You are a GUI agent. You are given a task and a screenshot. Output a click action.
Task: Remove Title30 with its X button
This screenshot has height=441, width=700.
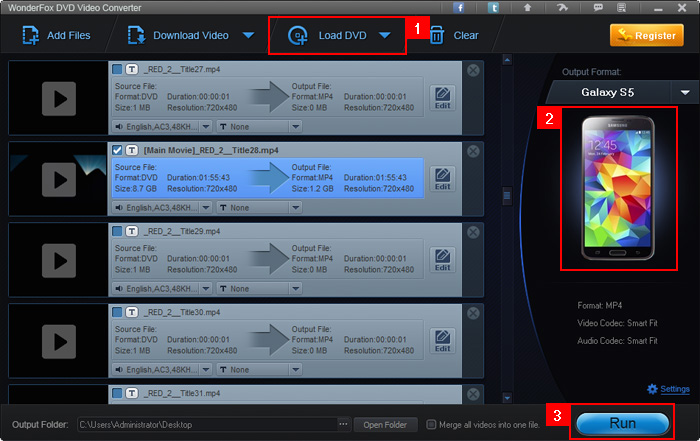473,313
